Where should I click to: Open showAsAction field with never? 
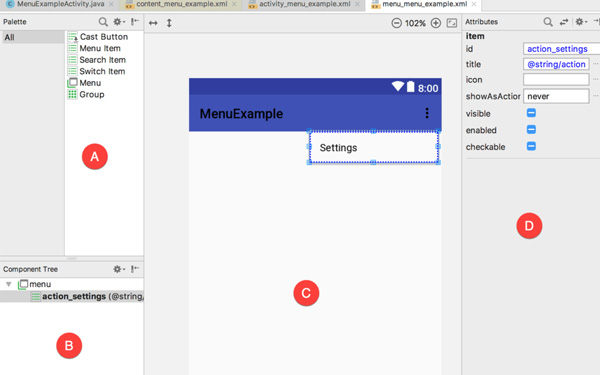click(556, 96)
